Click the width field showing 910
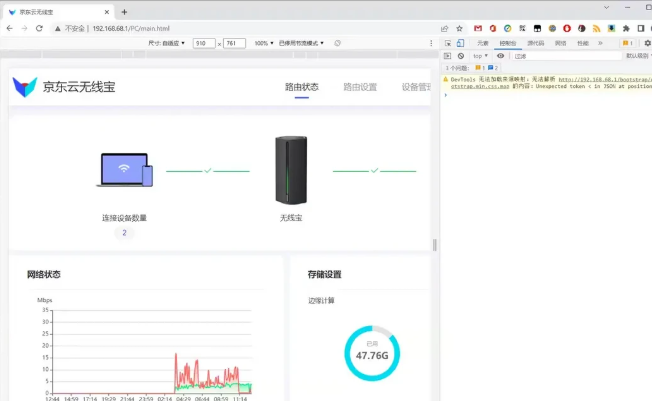The image size is (652, 401). [x=204, y=43]
